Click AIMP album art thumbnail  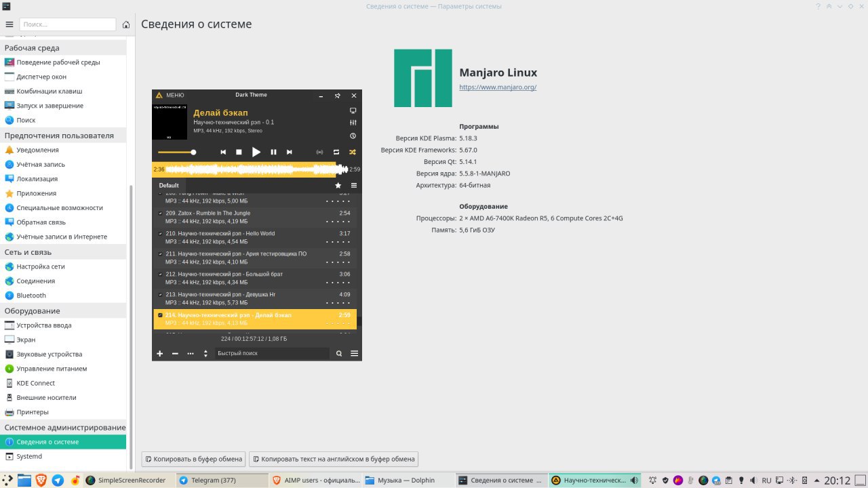(x=170, y=121)
